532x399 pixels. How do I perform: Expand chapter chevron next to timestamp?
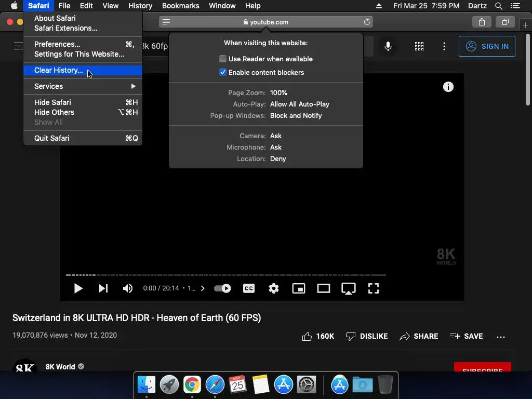point(203,288)
